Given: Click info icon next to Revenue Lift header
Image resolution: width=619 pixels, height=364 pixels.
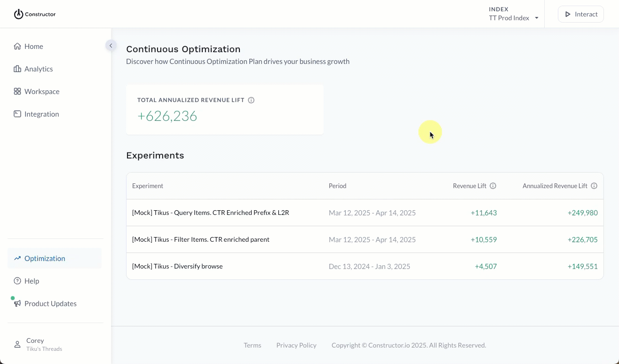Looking at the screenshot, I should pos(493,186).
